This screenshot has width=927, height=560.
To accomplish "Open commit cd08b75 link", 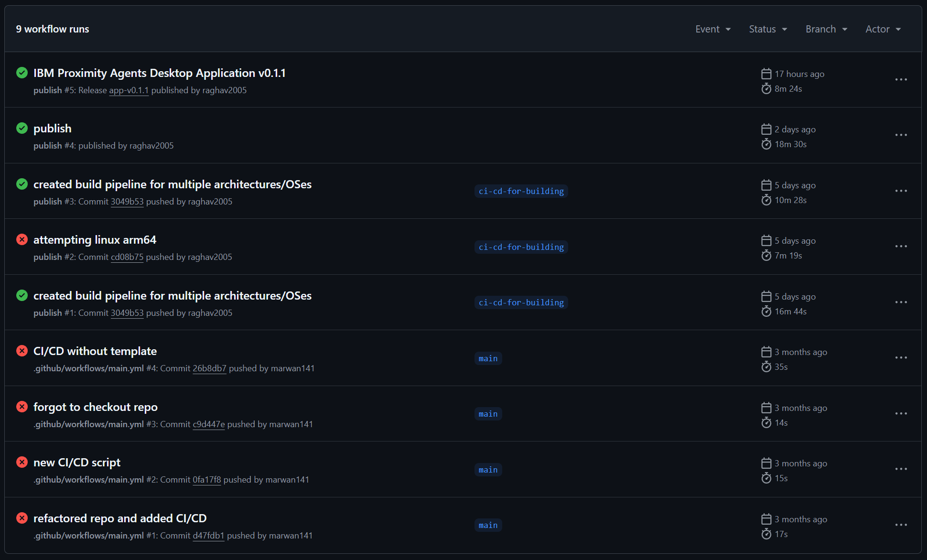I will click(127, 257).
